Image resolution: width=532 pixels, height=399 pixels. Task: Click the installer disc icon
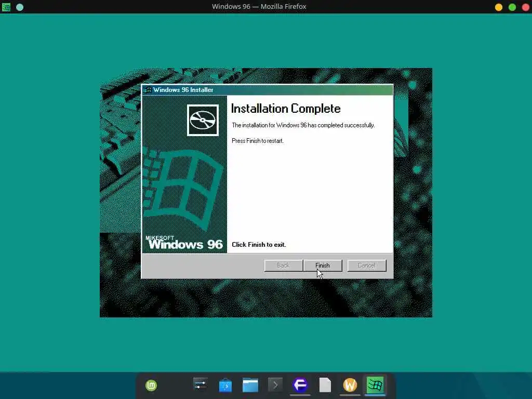click(203, 120)
